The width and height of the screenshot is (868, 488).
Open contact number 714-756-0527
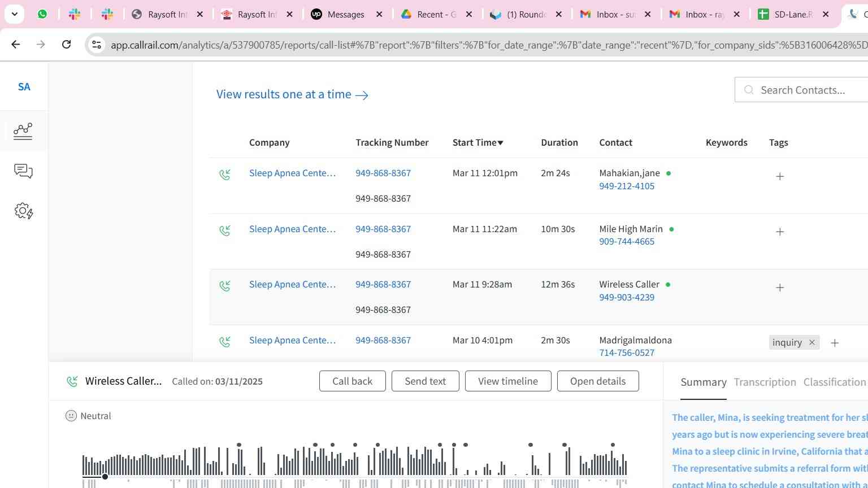627,352
